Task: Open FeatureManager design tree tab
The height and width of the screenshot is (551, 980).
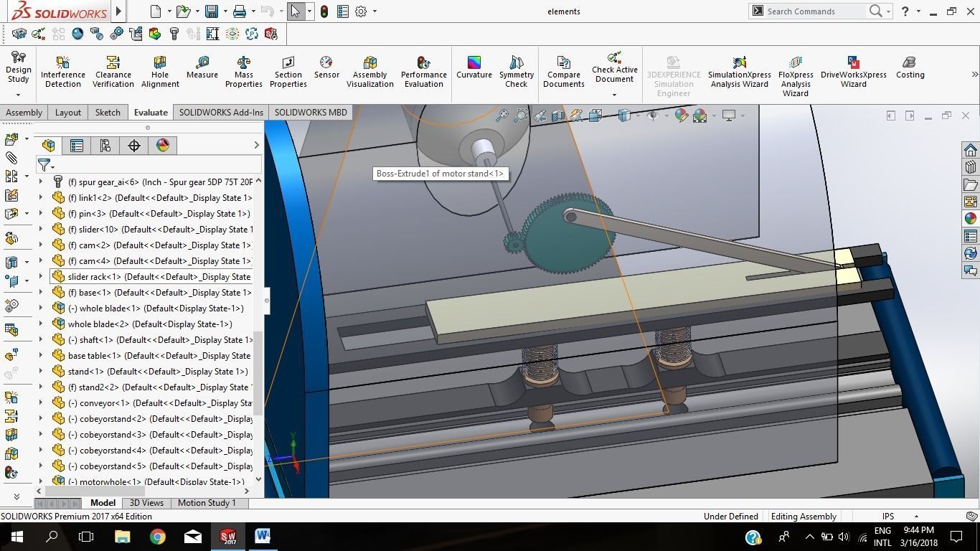Action: [49, 146]
